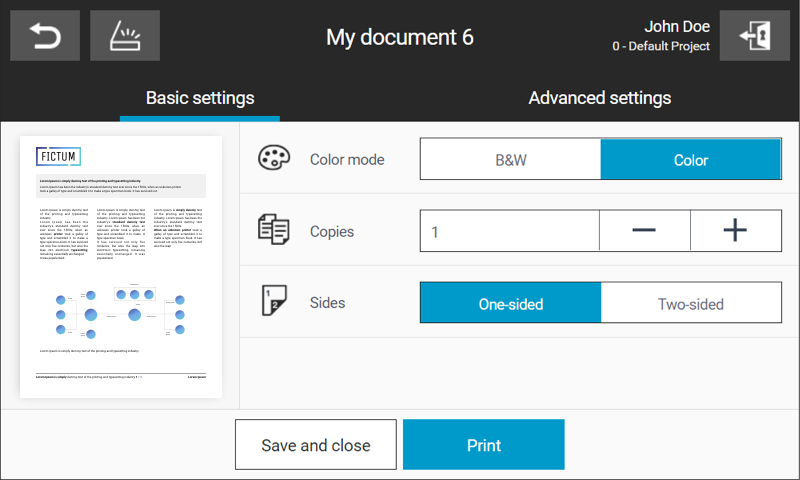800x480 pixels.
Task: Tap the back arrow icon
Action: click(45, 36)
